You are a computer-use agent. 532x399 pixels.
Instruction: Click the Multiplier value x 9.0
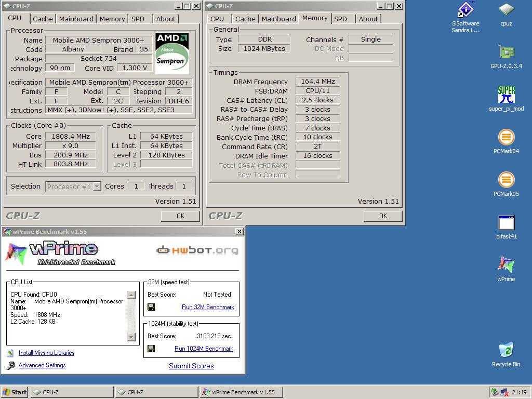(x=71, y=146)
